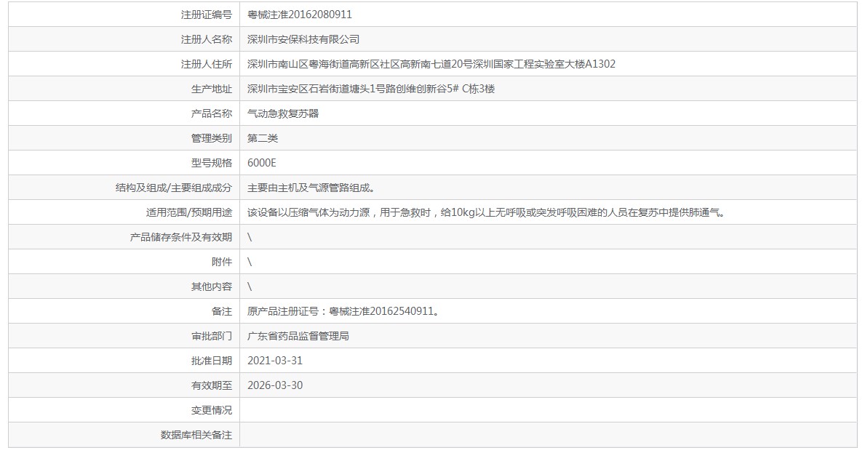This screenshot has height=453, width=868.
Task: Click the label '注册证编号'
Action: point(207,15)
